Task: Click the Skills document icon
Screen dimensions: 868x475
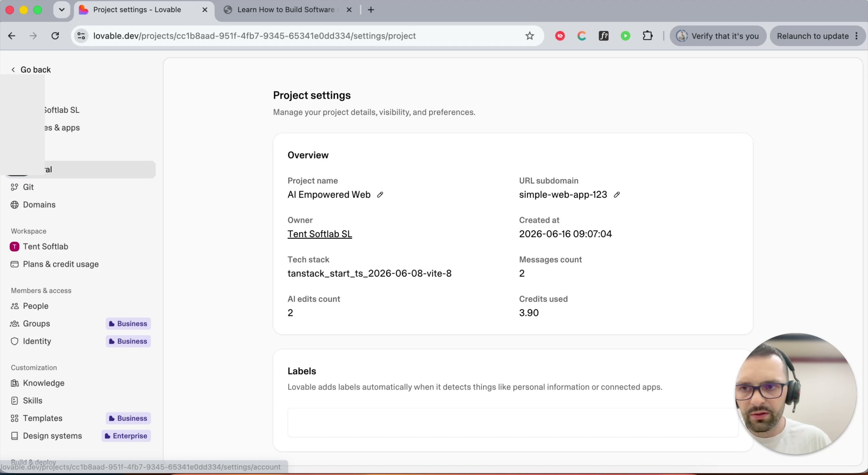Action: click(14, 400)
